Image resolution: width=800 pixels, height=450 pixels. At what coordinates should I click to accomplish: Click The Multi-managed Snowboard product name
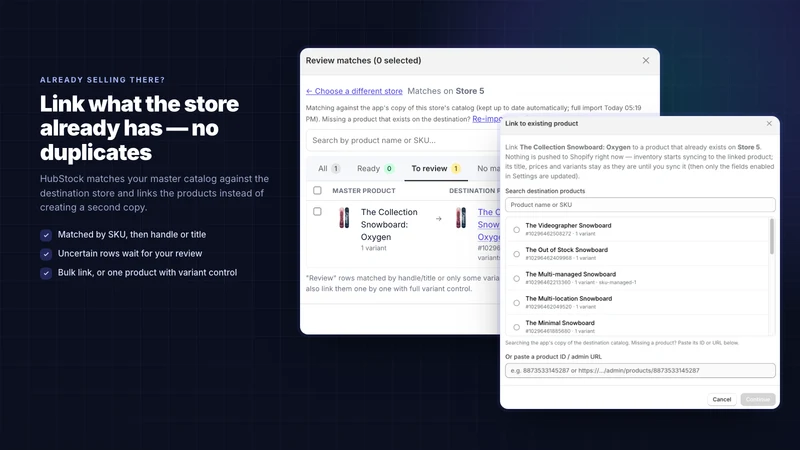tap(570, 274)
